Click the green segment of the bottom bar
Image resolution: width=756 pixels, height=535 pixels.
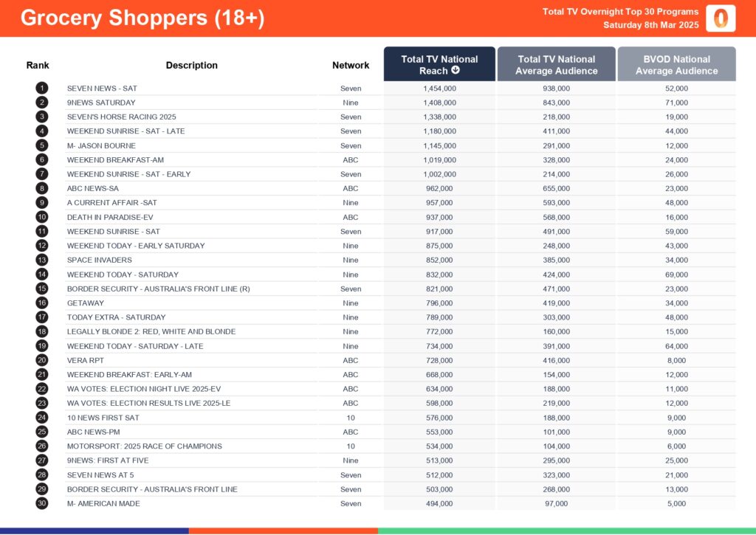(x=566, y=531)
